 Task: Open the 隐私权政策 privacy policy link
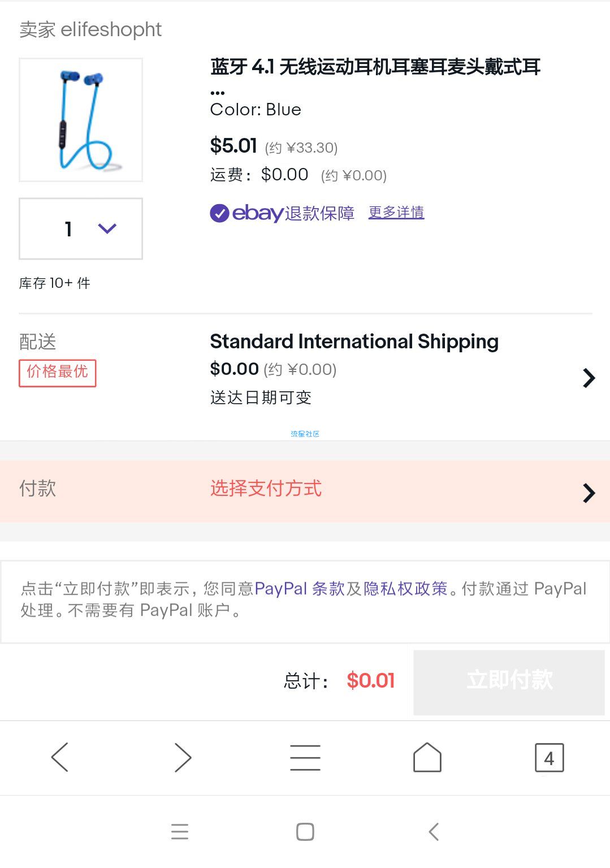[405, 589]
